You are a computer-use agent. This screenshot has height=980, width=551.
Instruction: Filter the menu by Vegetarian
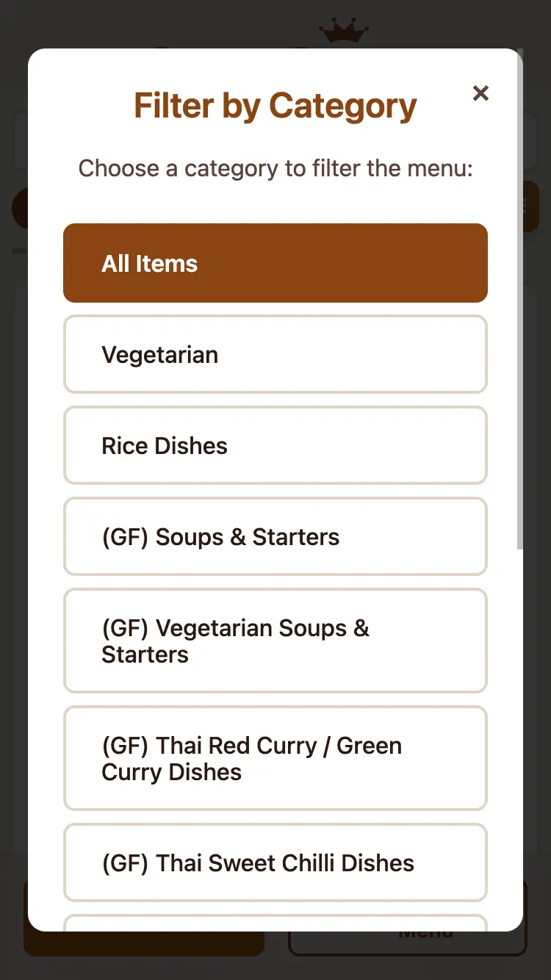275,354
